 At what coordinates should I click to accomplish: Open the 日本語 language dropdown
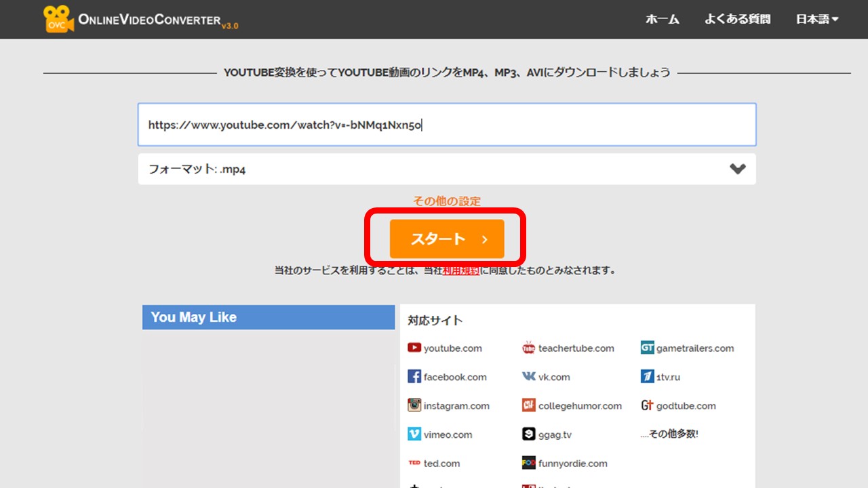817,19
